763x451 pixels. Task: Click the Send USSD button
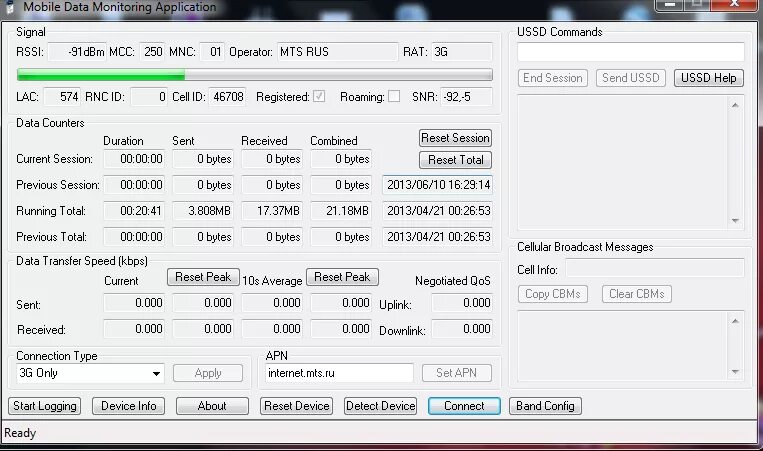(631, 78)
